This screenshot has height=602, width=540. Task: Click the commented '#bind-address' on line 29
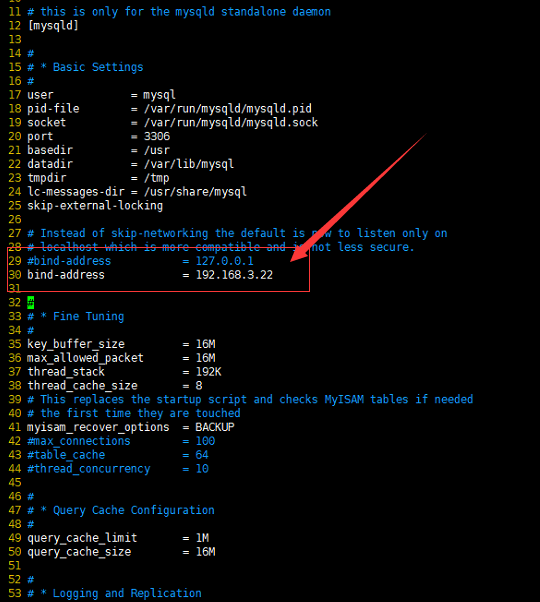coord(69,261)
